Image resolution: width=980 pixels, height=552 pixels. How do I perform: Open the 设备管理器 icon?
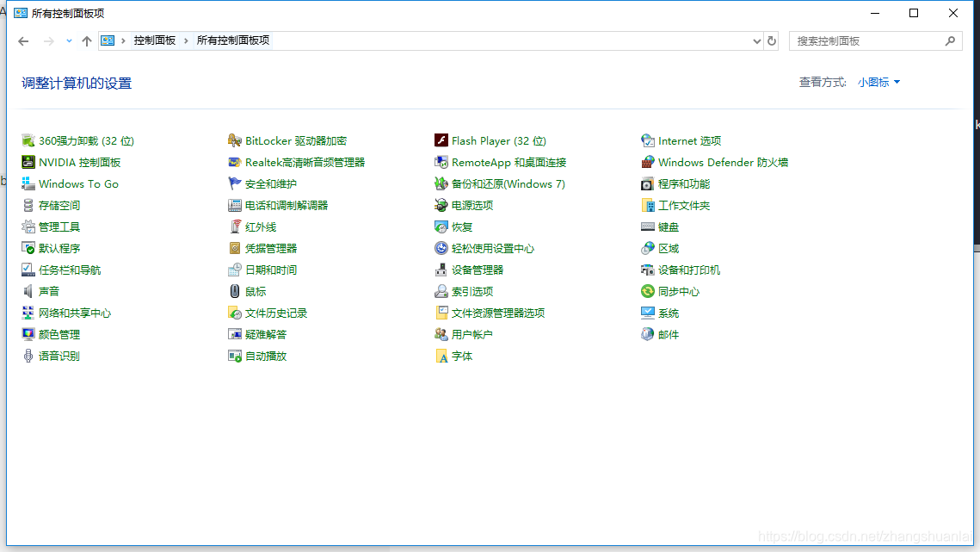click(441, 270)
